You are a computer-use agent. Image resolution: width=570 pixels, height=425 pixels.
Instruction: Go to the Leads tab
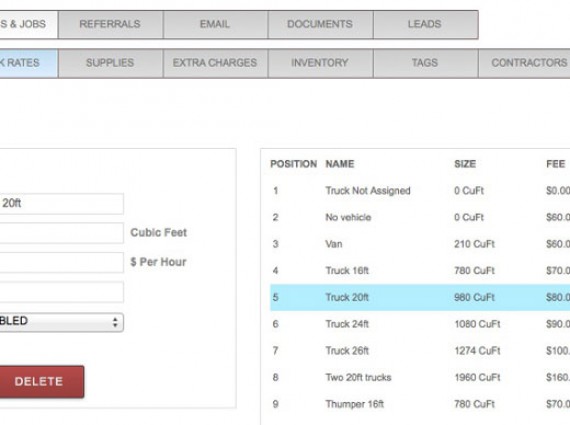point(425,24)
